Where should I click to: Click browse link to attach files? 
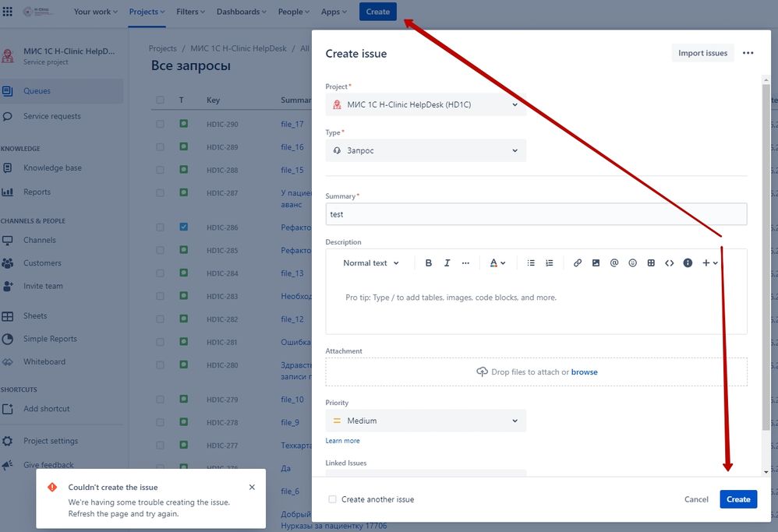point(584,372)
